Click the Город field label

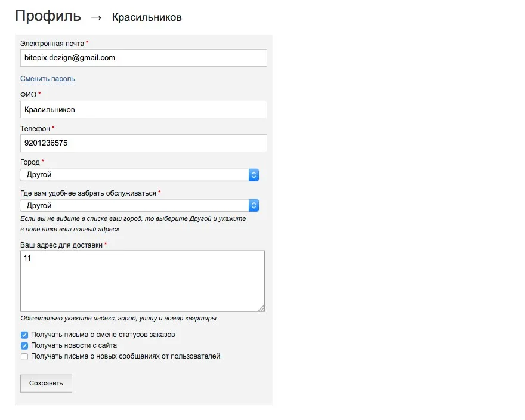point(30,162)
